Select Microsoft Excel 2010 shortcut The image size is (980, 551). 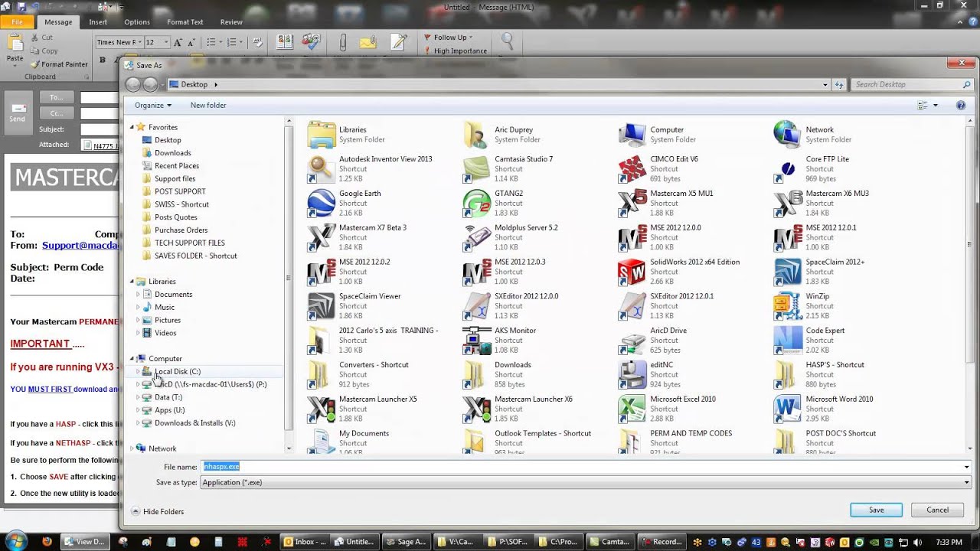pos(668,409)
